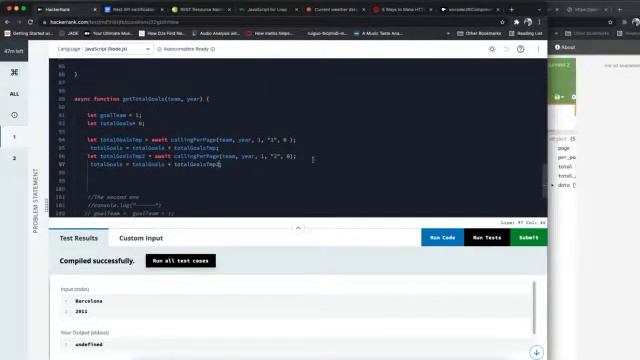Open the Reading List
The height and width of the screenshot is (360, 640).
526,33
